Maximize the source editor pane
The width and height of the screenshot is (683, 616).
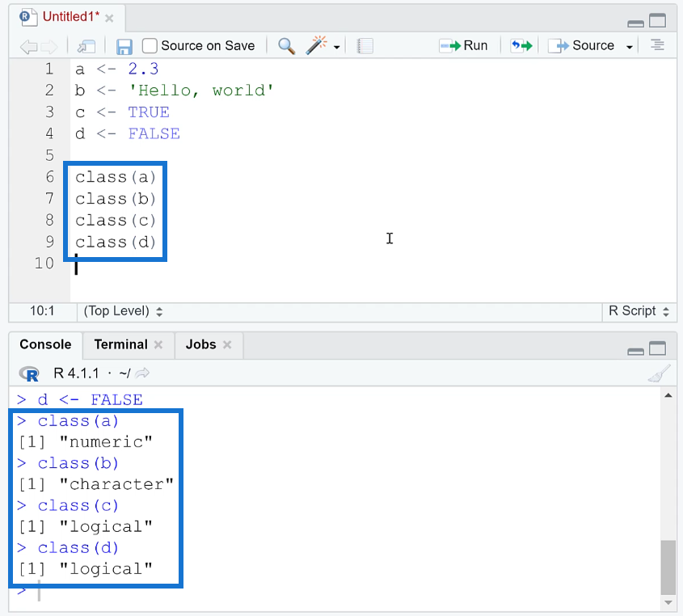657,20
